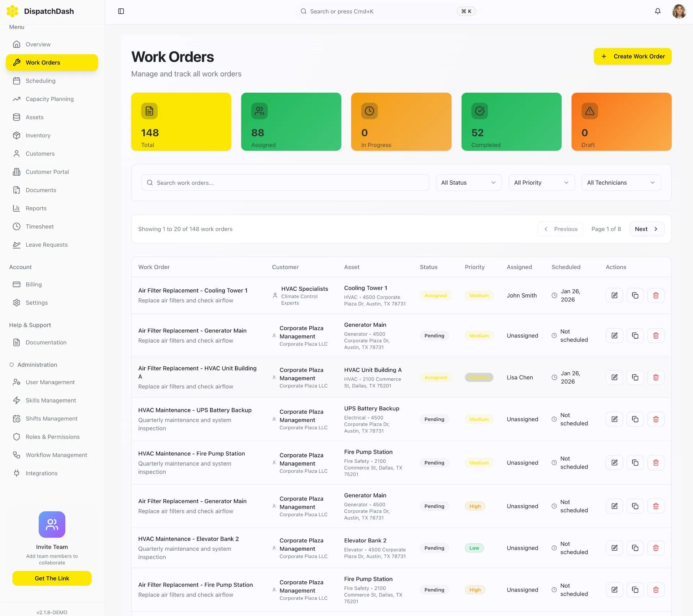Duplicate the Fire Pump Station maintenance order
This screenshot has width=693, height=616.
tap(635, 462)
